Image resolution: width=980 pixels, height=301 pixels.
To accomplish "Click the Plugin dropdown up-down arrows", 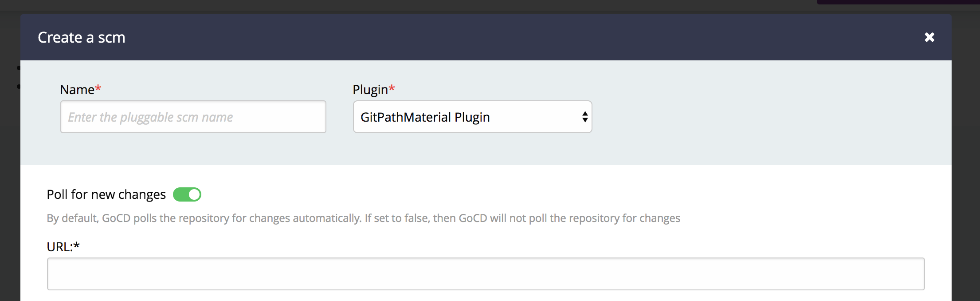I will click(x=585, y=117).
